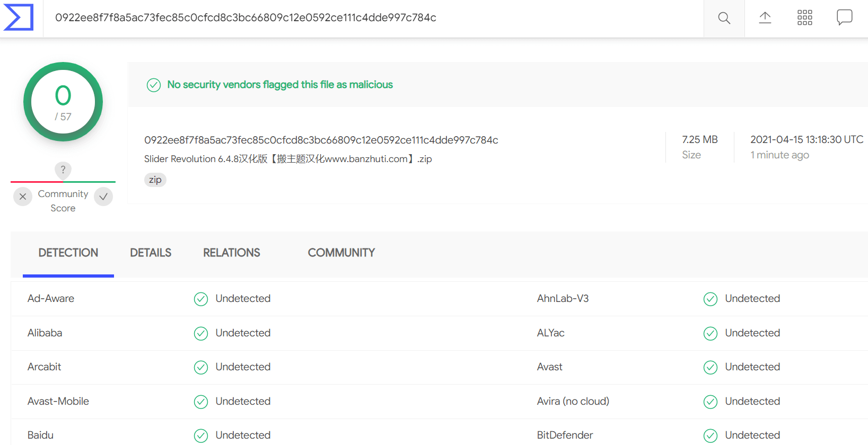This screenshot has height=445, width=868.
Task: Click the AhnLab-V3 vendor name
Action: click(563, 298)
